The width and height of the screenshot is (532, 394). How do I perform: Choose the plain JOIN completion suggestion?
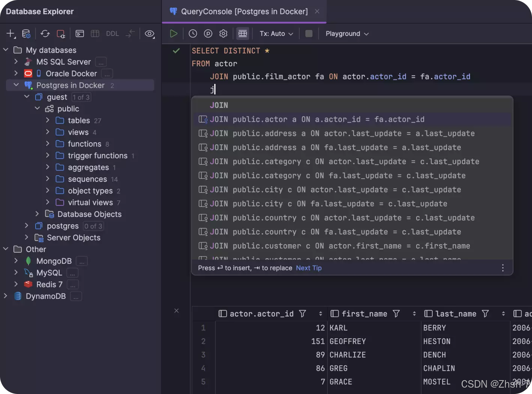352,105
